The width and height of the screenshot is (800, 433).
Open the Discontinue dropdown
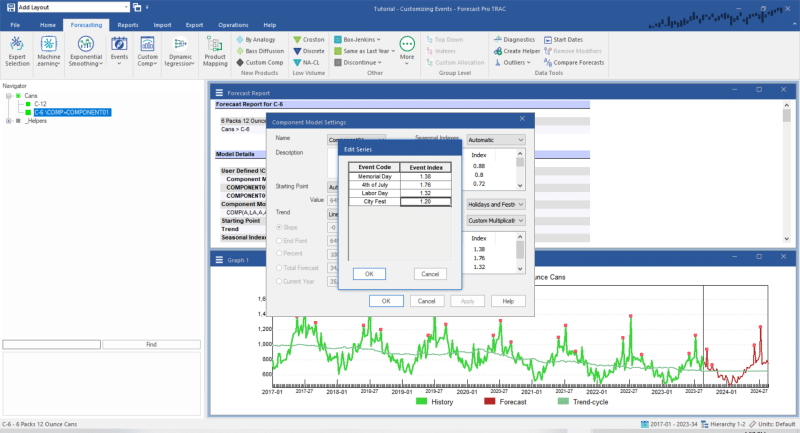tap(358, 62)
